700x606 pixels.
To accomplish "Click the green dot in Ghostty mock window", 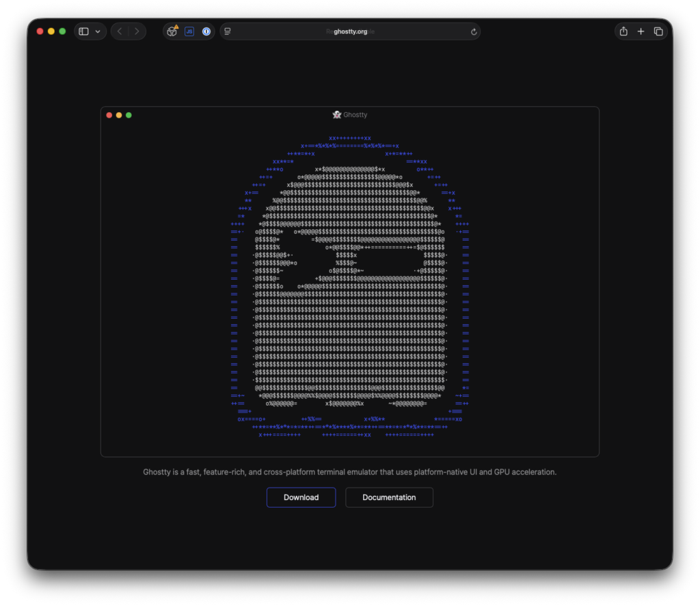I will pyautogui.click(x=129, y=115).
